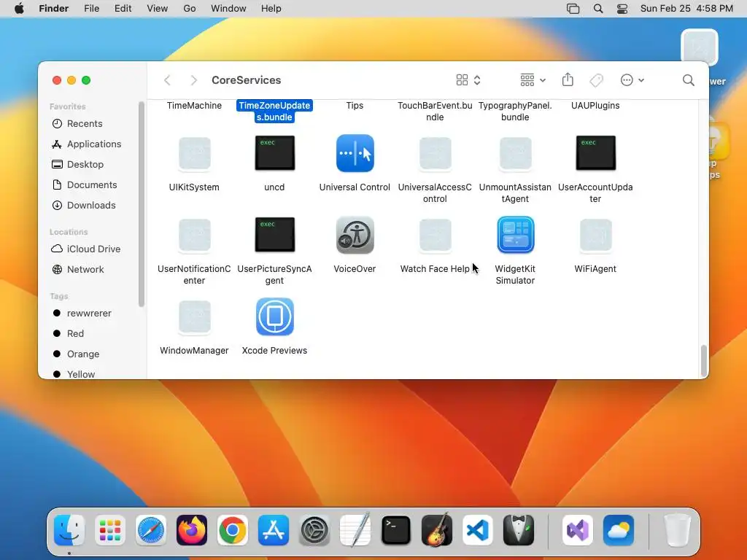Screen dimensions: 747x560
Task: Select the UnmountAssistantAgent icon
Action: (x=516, y=153)
